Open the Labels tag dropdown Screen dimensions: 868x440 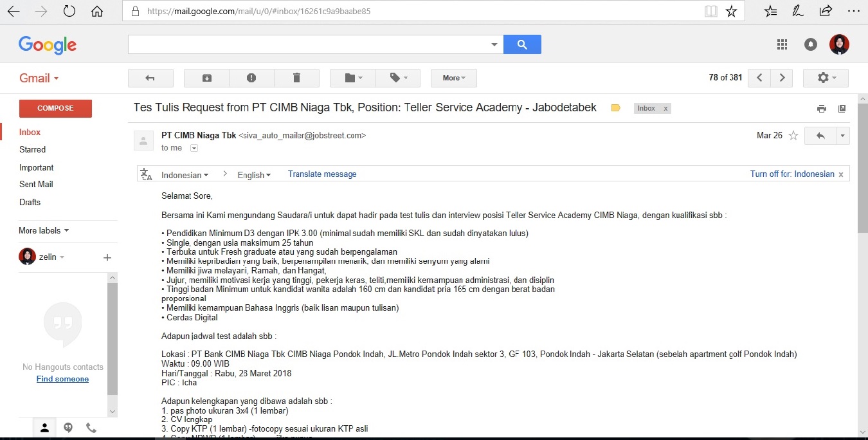click(x=397, y=78)
